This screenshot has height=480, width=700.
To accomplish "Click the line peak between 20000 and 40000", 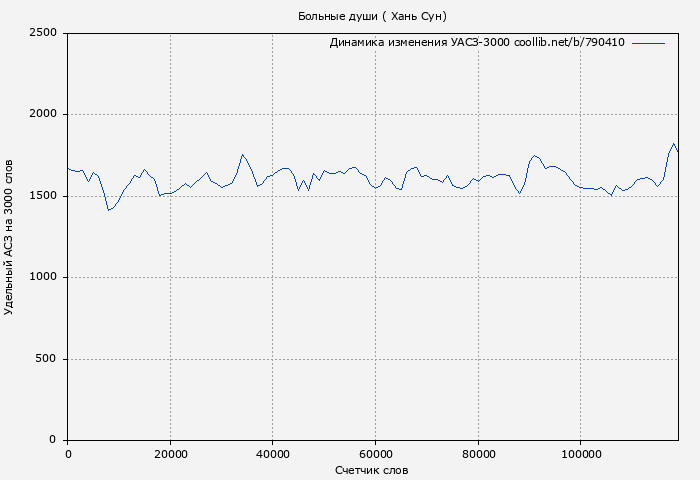I will (242, 155).
